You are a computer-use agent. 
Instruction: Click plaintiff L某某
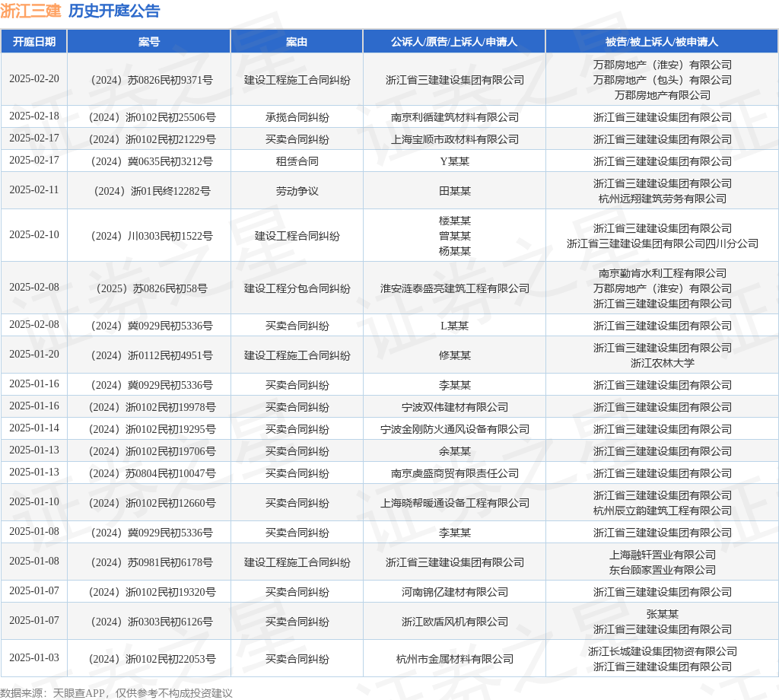pyautogui.click(x=455, y=326)
